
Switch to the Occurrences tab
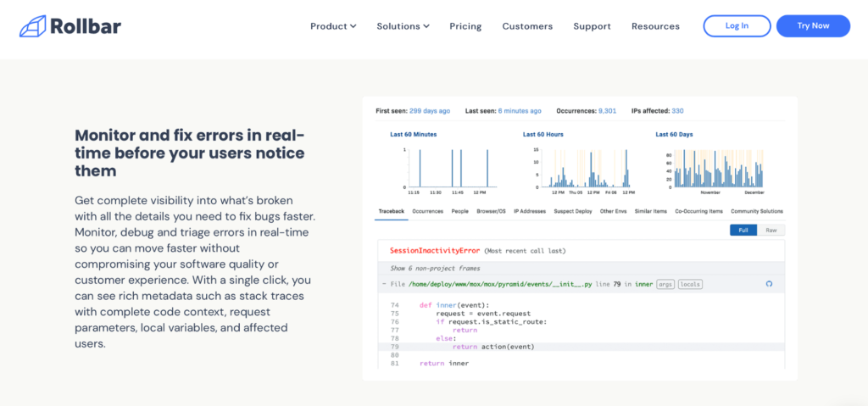[427, 212]
